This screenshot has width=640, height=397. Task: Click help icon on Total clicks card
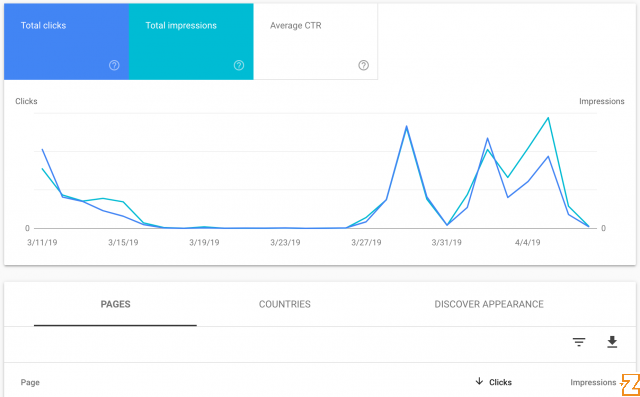pos(114,65)
